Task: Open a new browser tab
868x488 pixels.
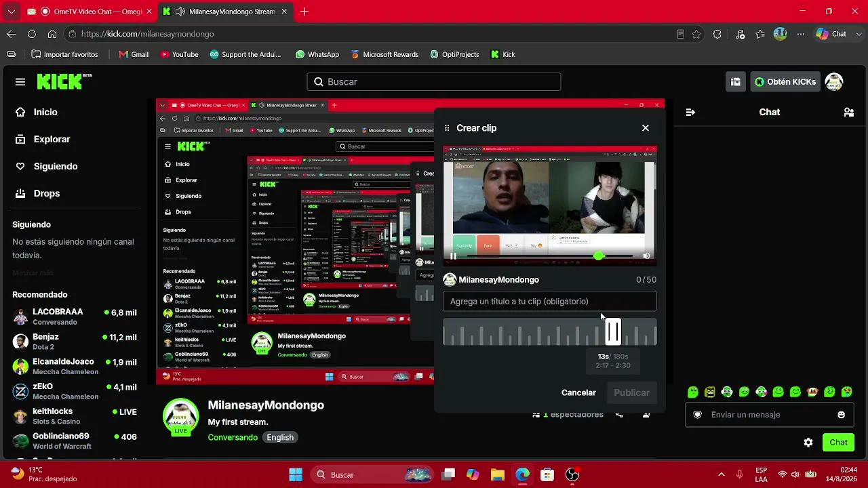Action: coord(304,12)
